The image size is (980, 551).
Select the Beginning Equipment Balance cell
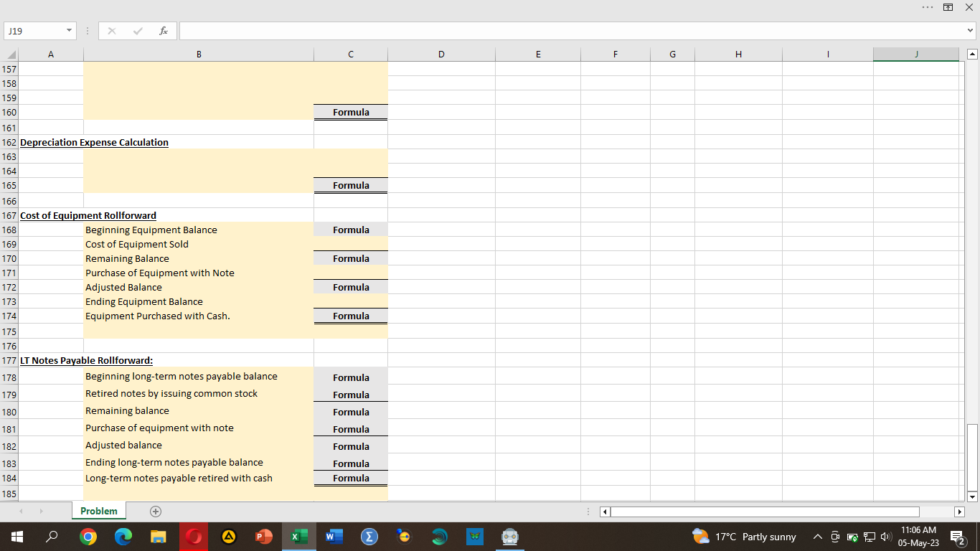pos(199,230)
